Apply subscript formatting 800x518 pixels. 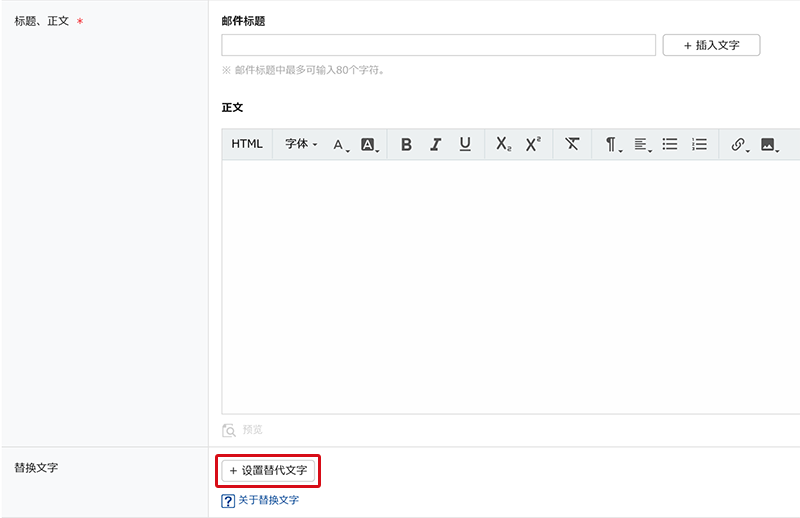point(504,144)
